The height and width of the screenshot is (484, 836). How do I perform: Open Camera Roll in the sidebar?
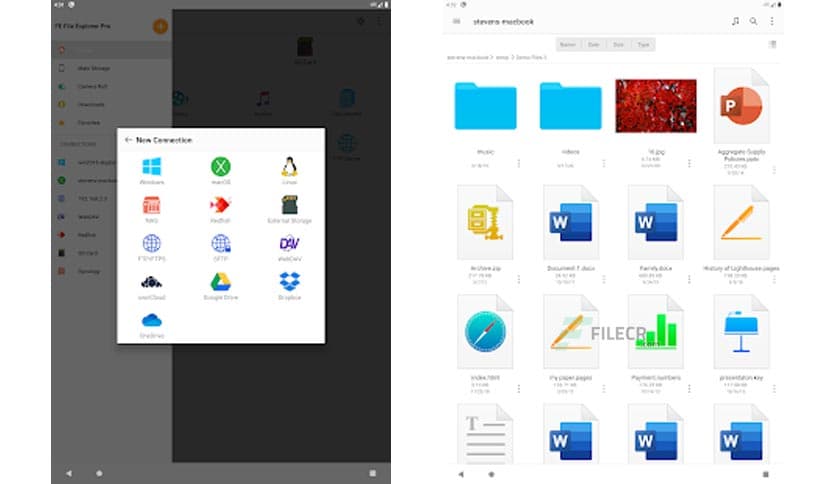112,86
